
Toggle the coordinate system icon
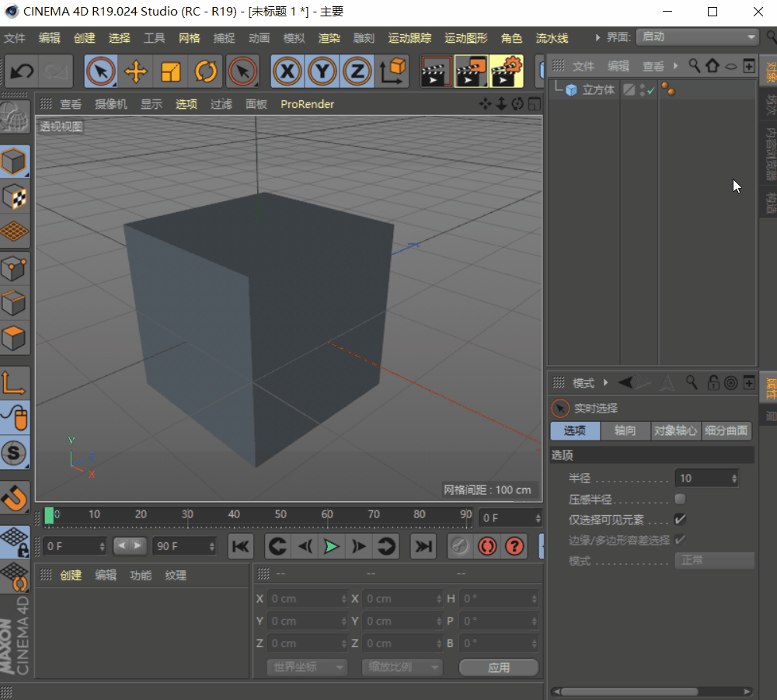392,71
